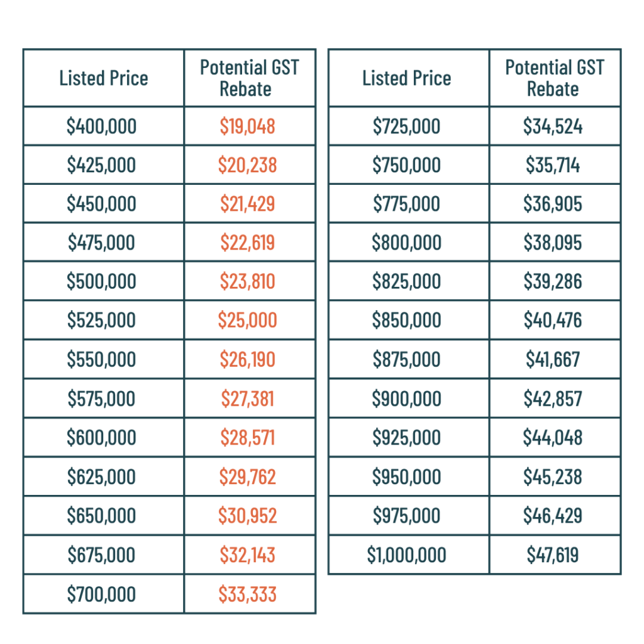Click the $850,000 listed price cell

tap(409, 320)
